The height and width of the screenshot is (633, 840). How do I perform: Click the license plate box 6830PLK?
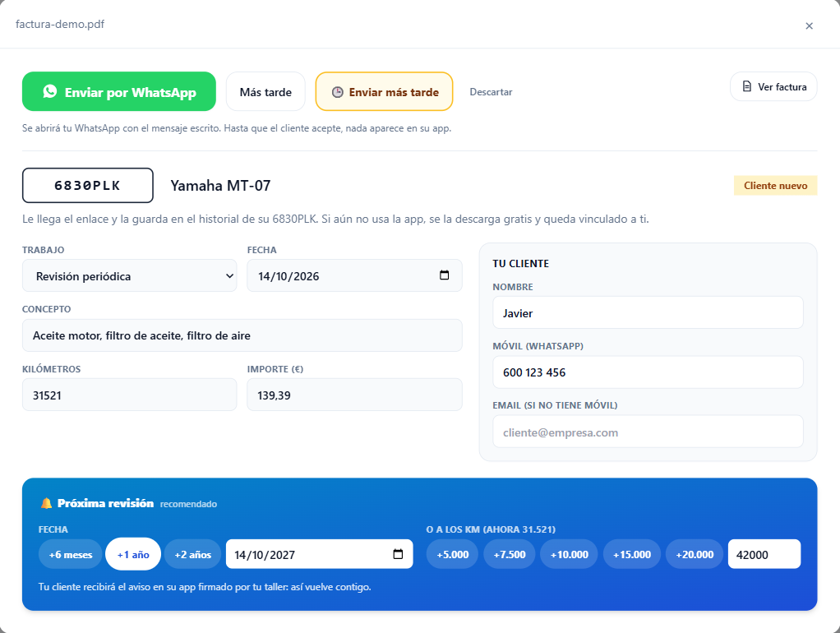(x=88, y=186)
